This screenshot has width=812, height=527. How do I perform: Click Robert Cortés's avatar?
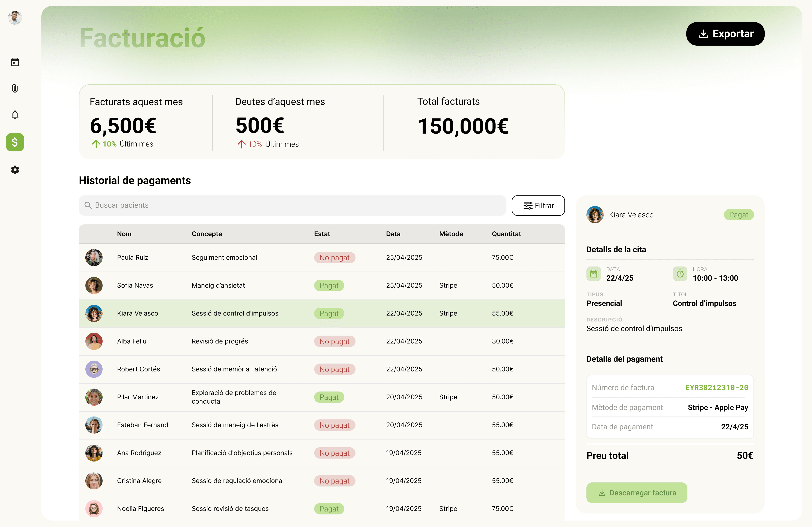[94, 369]
